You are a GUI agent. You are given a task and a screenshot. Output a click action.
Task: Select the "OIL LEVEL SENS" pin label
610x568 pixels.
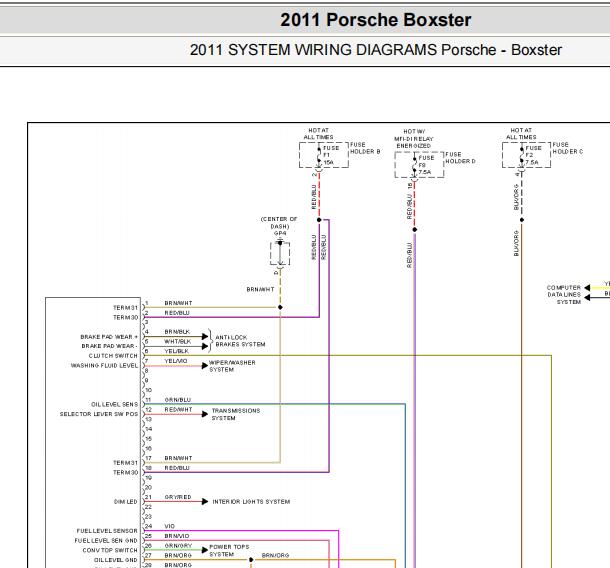[x=114, y=405]
